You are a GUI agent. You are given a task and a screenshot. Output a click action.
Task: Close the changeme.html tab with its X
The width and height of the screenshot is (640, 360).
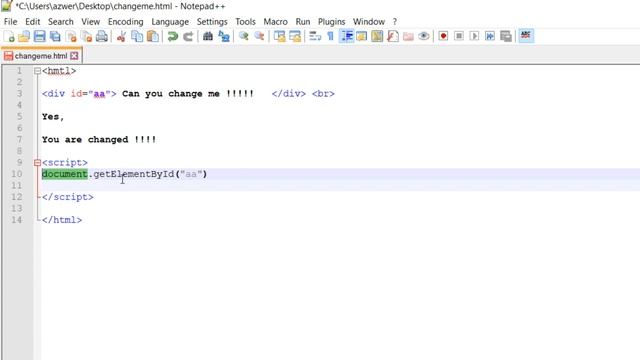pyautogui.click(x=74, y=56)
